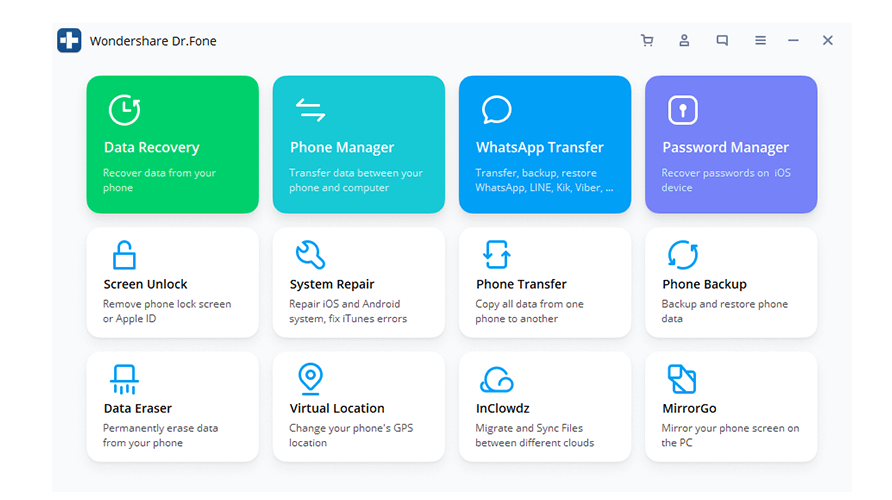
Task: Open the user account profile icon
Action: click(684, 41)
